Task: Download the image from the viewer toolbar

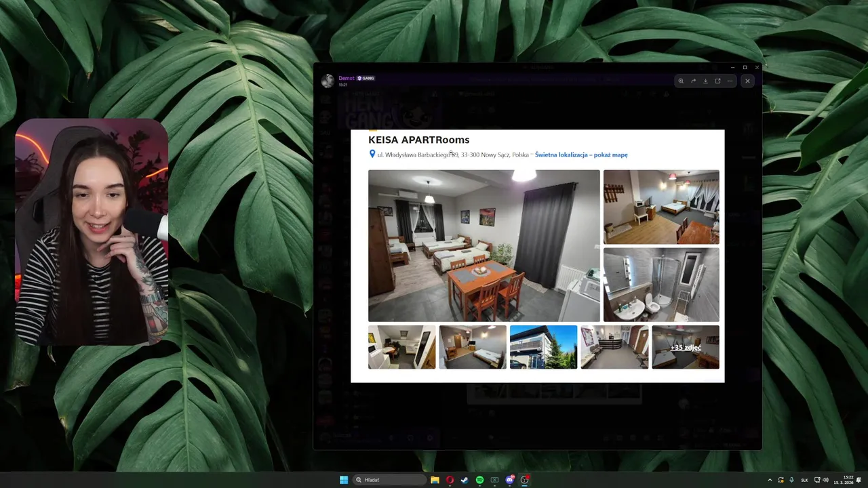Action: [x=705, y=81]
